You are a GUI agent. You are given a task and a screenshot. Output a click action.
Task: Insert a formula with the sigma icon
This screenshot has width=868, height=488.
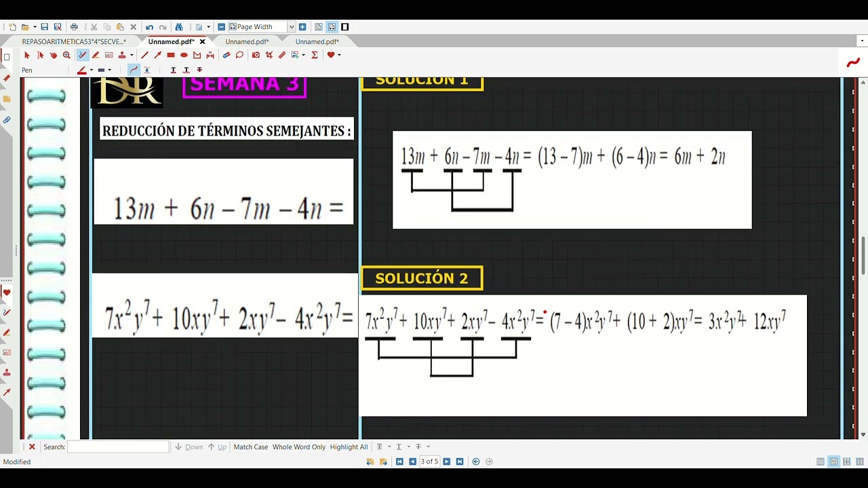[x=315, y=56]
